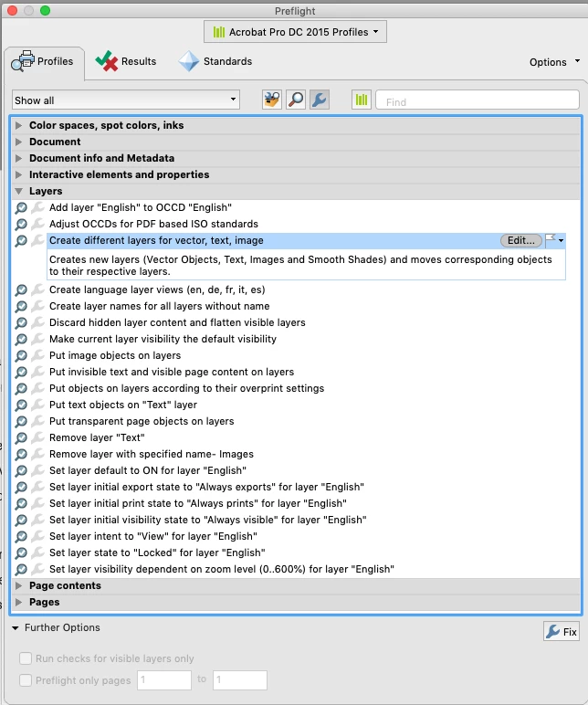Image resolution: width=588 pixels, height=705 pixels.
Task: Click magnifier icon for Add layer "English" to OCCD
Action: coord(21,207)
